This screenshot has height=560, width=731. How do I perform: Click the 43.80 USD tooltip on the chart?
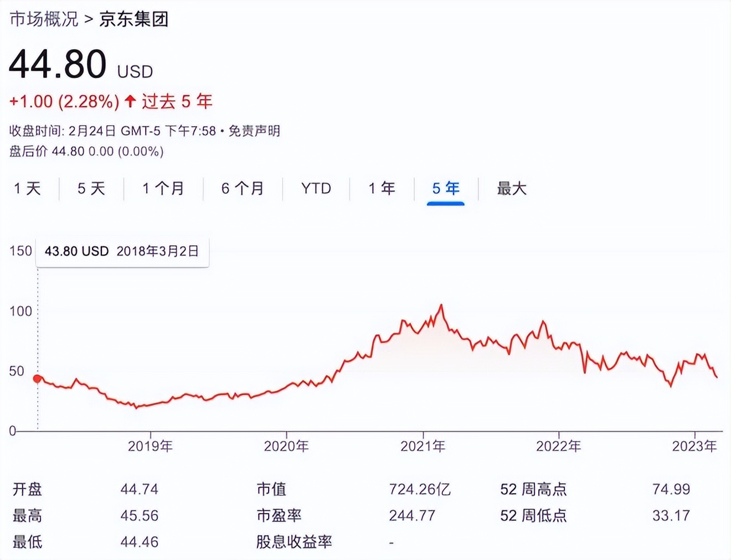(x=122, y=252)
